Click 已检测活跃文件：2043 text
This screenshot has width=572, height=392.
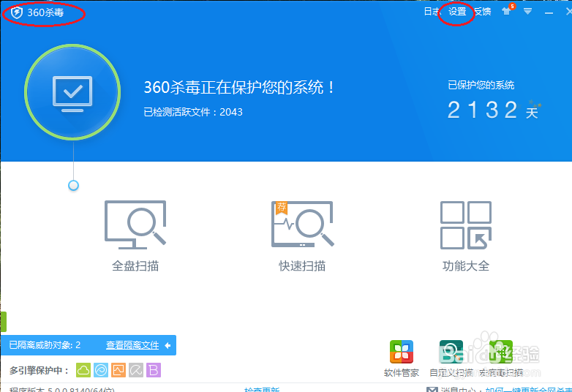(193, 112)
